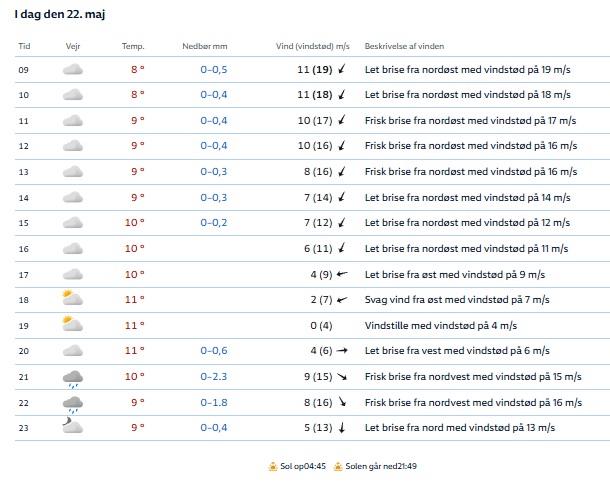Viewport: 610px width, 482px height.
Task: Click the 10° temperature at hour 15
Action: coord(135,222)
